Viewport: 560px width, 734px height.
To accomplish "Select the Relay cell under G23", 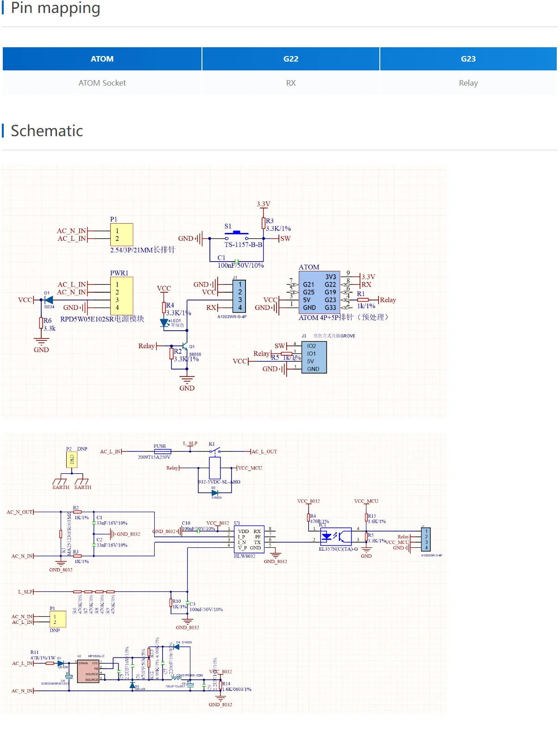I will (468, 83).
